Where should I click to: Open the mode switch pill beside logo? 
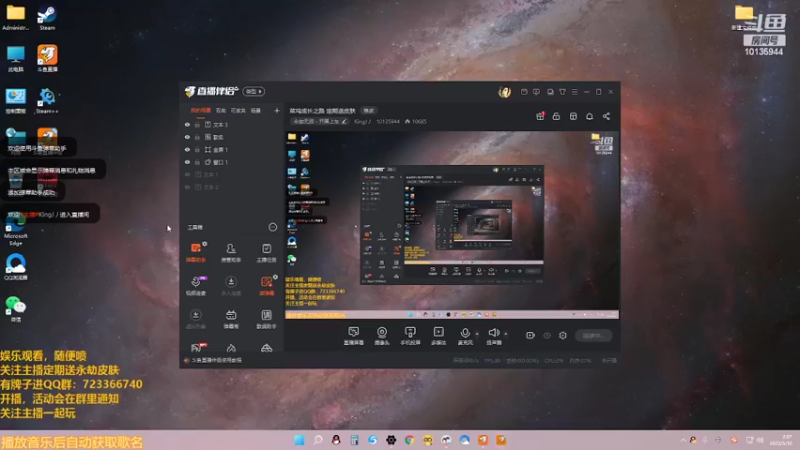click(x=254, y=91)
